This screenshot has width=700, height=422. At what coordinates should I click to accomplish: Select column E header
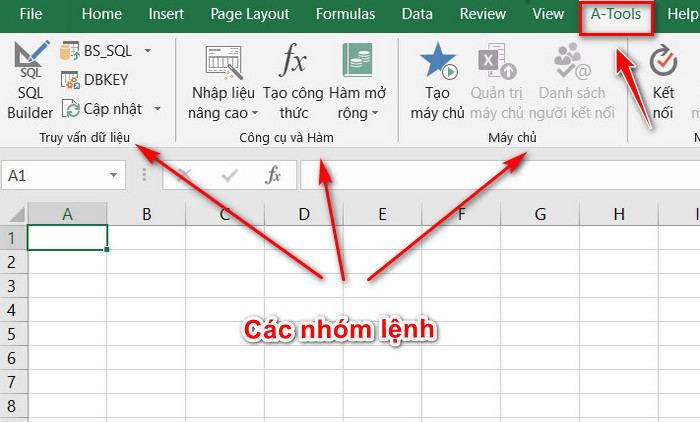(383, 214)
